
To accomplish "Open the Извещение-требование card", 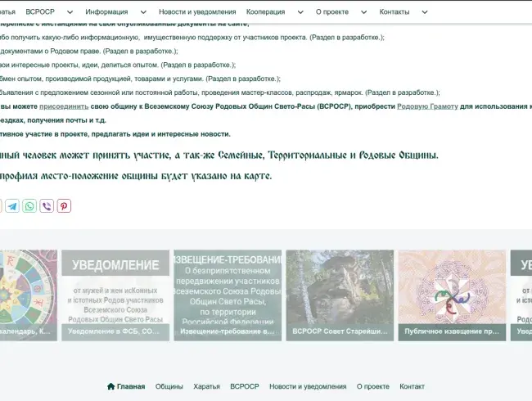I will (x=228, y=295).
